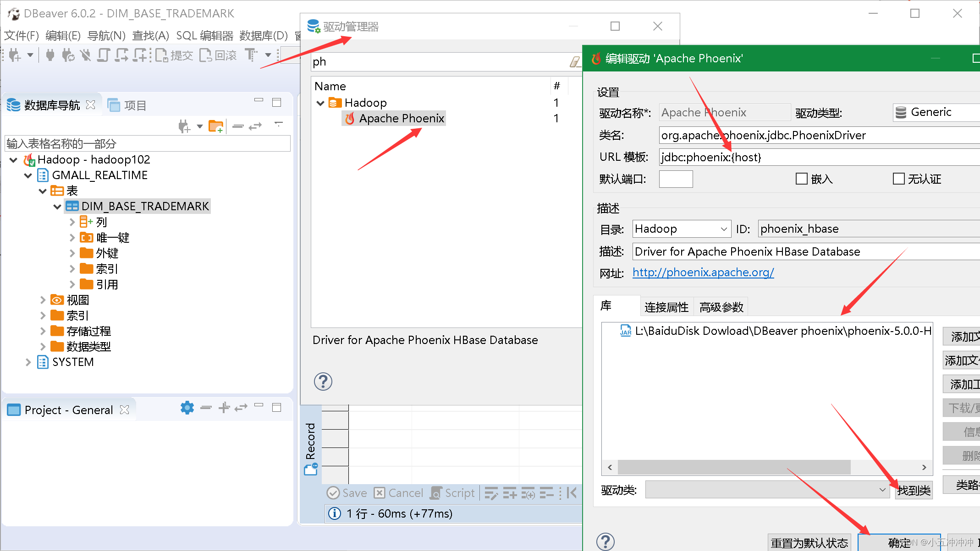Screen dimensions: 980x551
Task: Select the phoenix JAR library file entry
Action: coord(775,331)
